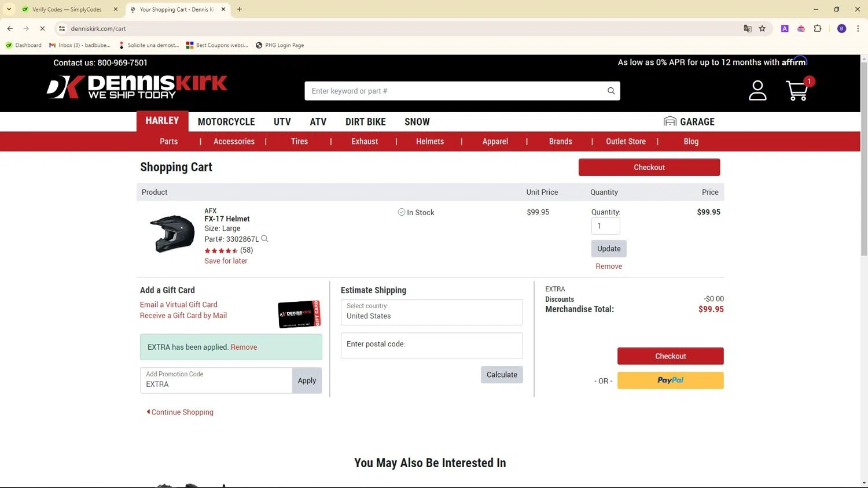Click the gift card image
The height and width of the screenshot is (488, 868).
[x=299, y=314]
